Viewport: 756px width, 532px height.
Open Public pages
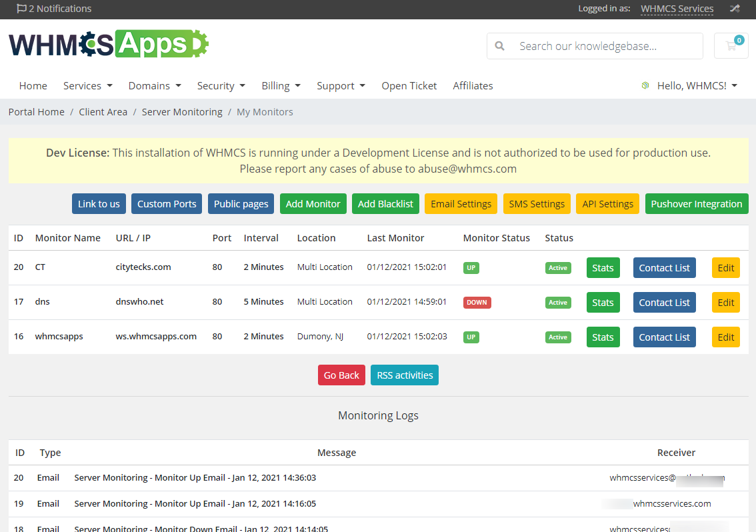tap(241, 203)
